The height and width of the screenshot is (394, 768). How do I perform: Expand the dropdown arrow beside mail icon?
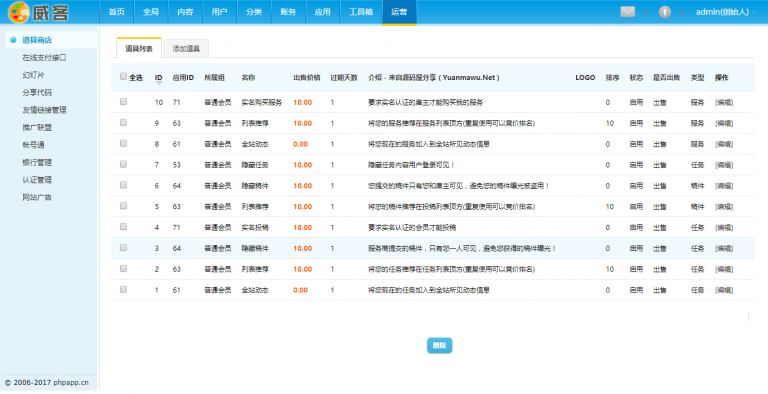[645, 12]
